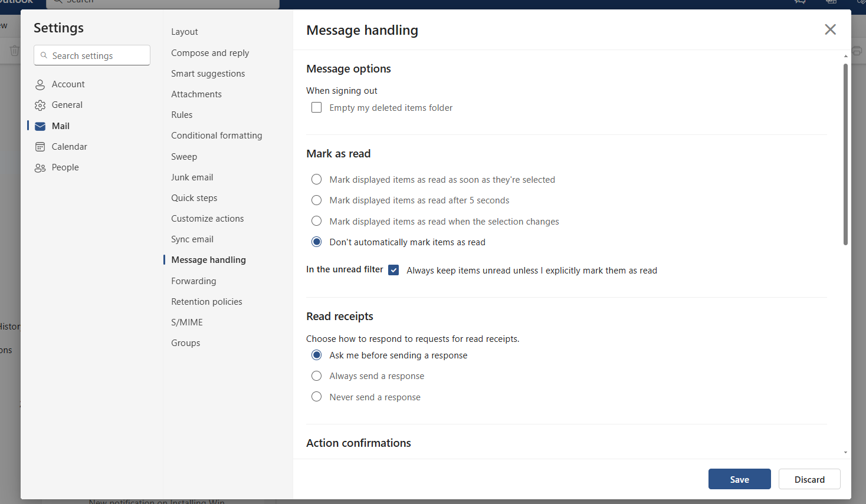Select mark as read after 5 seconds
Viewport: 866px width, 504px height.
click(317, 200)
